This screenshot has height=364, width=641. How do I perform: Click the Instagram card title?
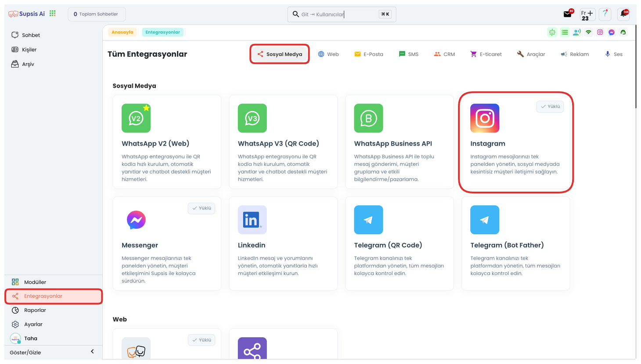coord(488,143)
